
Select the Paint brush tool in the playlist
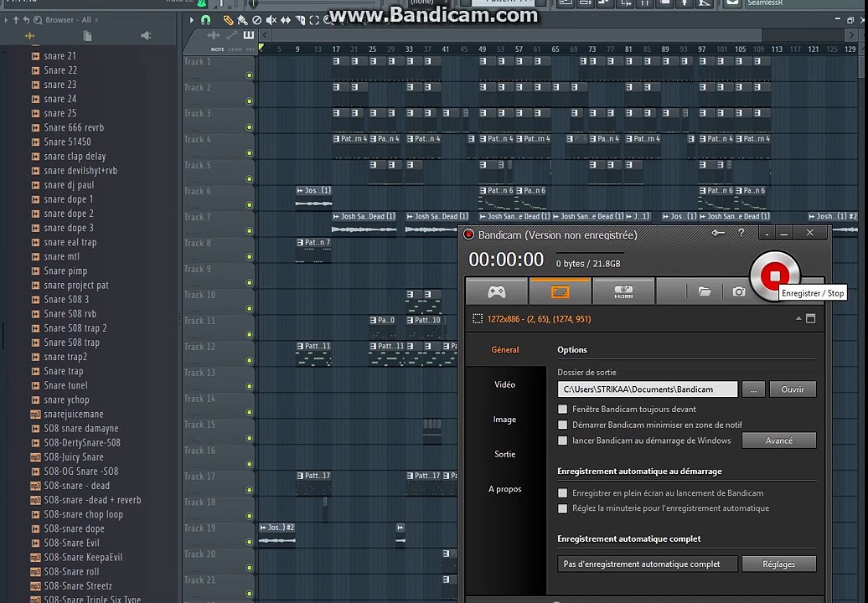[x=242, y=20]
